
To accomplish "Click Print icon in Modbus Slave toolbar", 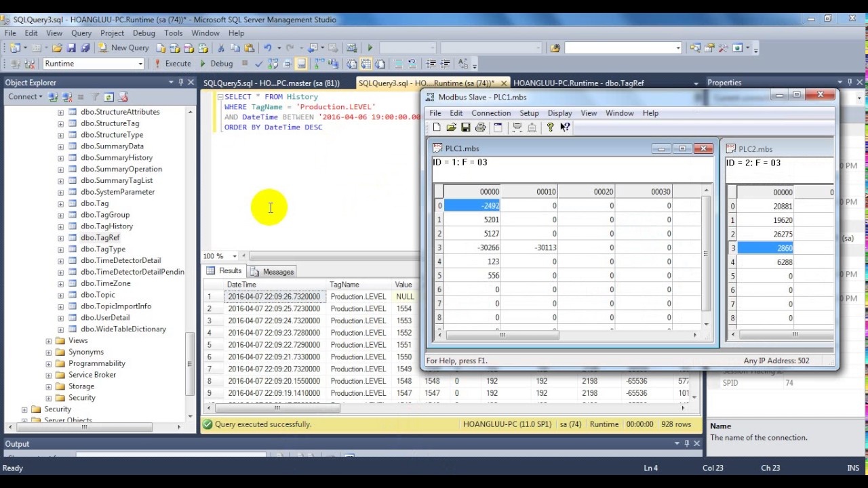I will [x=480, y=127].
